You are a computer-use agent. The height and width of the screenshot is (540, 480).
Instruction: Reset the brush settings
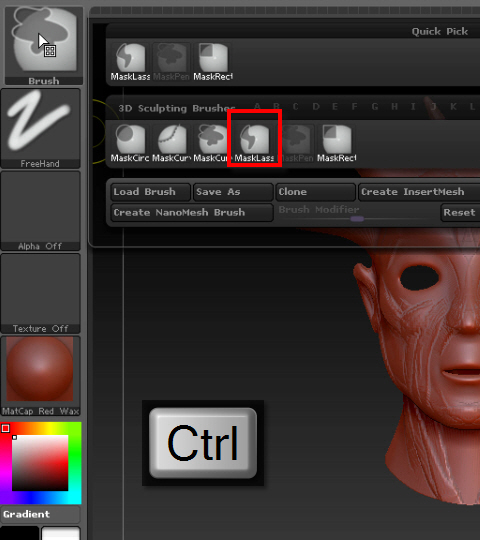460,212
